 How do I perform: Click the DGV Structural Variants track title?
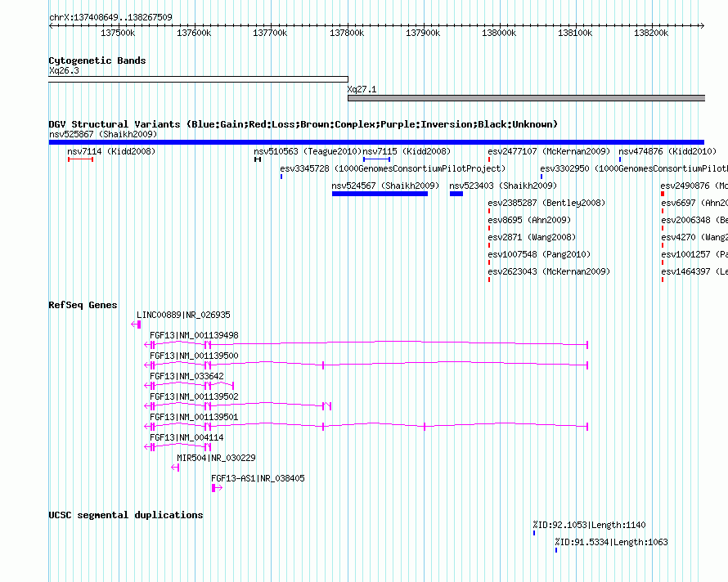[x=303, y=124]
